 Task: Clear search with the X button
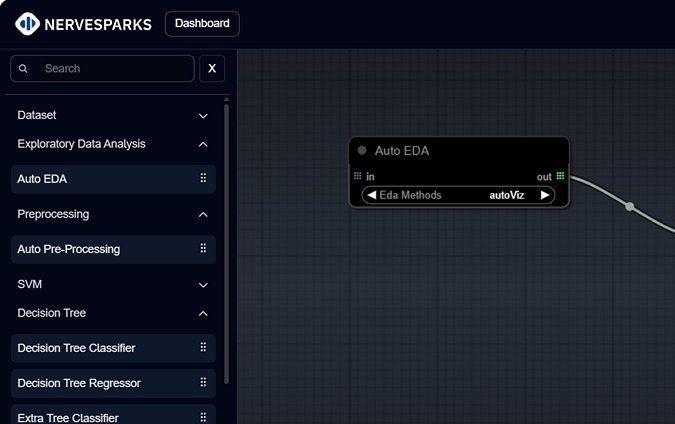[x=212, y=68]
